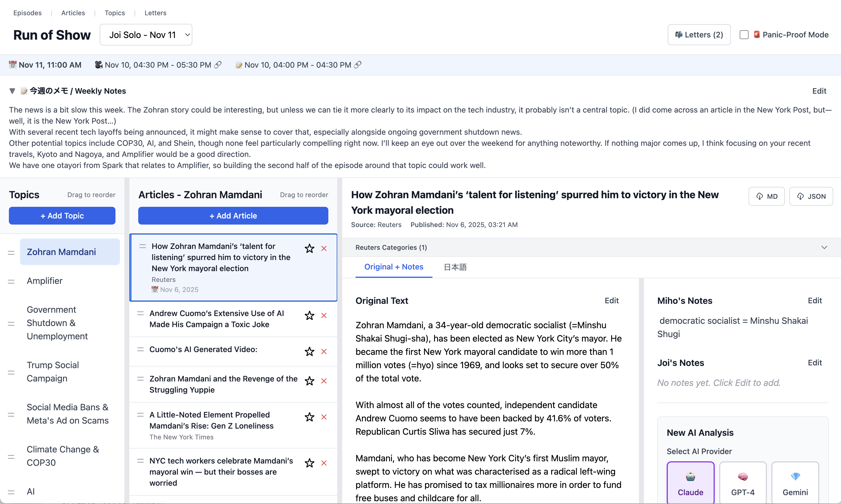Screen dimensions: 841x504
Task: Open the Letters (2) button
Action: pyautogui.click(x=699, y=35)
